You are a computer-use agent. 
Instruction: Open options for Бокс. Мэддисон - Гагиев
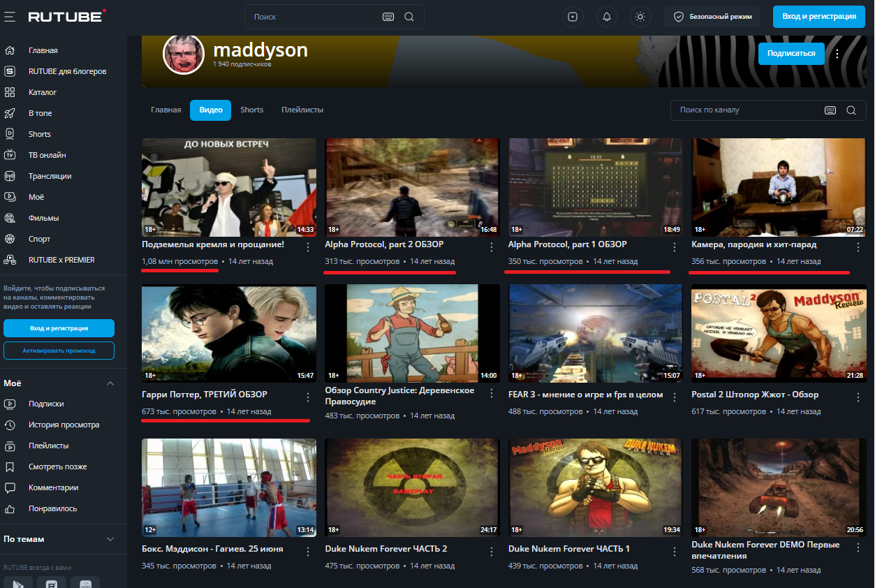tap(308, 552)
